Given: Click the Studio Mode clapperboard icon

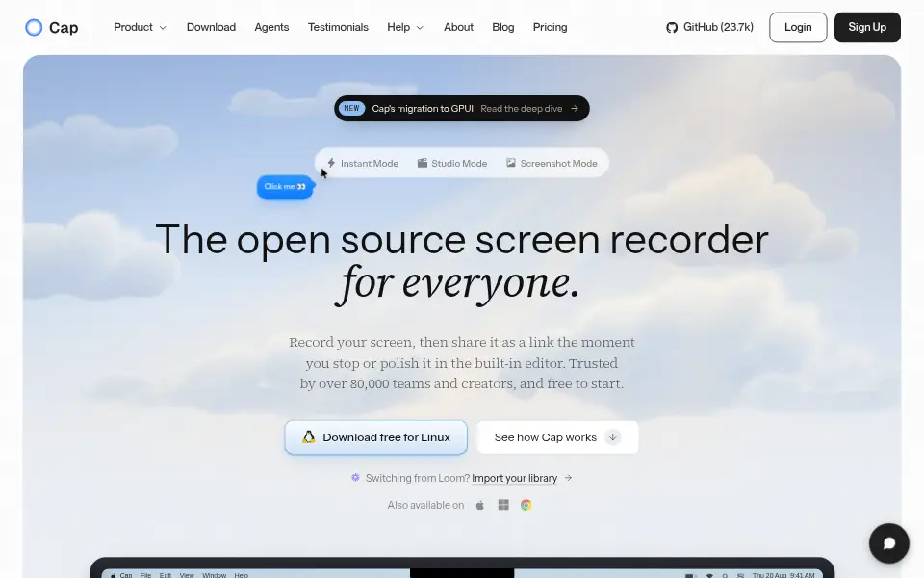Looking at the screenshot, I should click(x=423, y=163).
